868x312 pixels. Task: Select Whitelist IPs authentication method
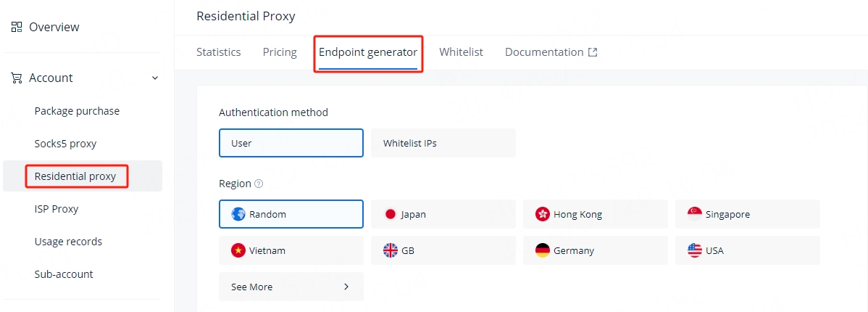(443, 143)
